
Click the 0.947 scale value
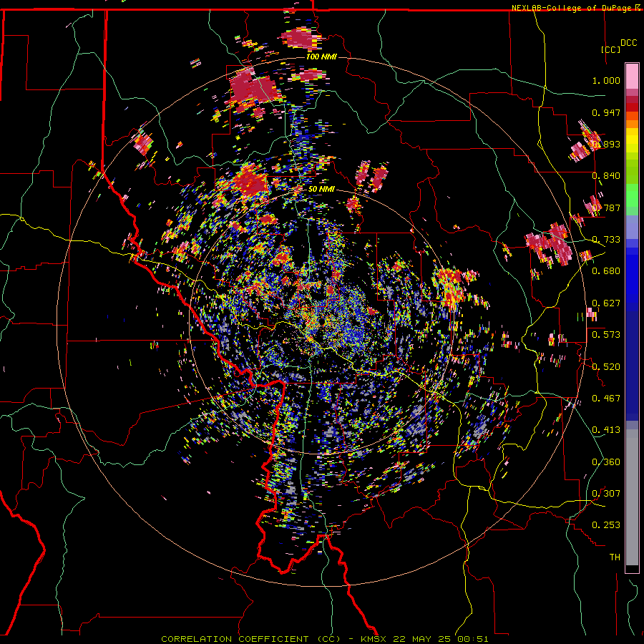point(606,112)
